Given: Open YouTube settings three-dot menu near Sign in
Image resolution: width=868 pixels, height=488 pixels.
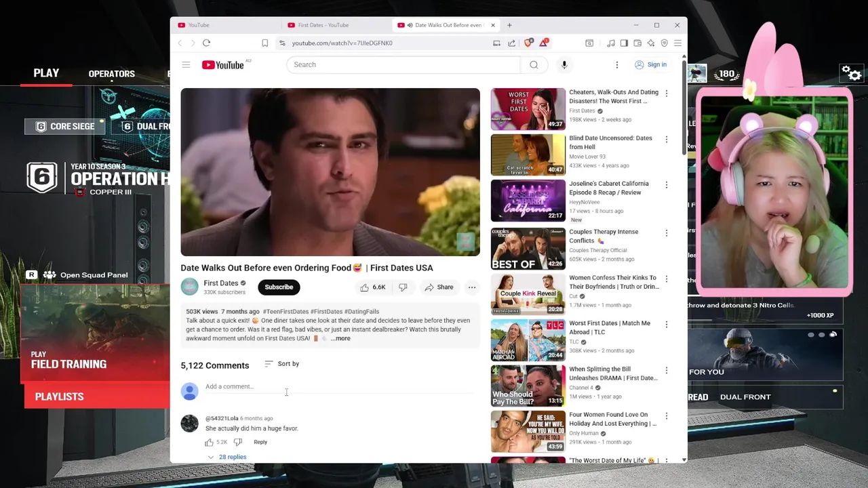Looking at the screenshot, I should [x=616, y=64].
